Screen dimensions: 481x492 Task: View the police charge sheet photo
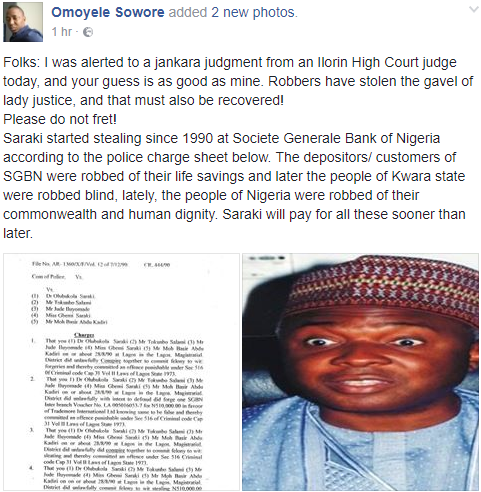121,372
